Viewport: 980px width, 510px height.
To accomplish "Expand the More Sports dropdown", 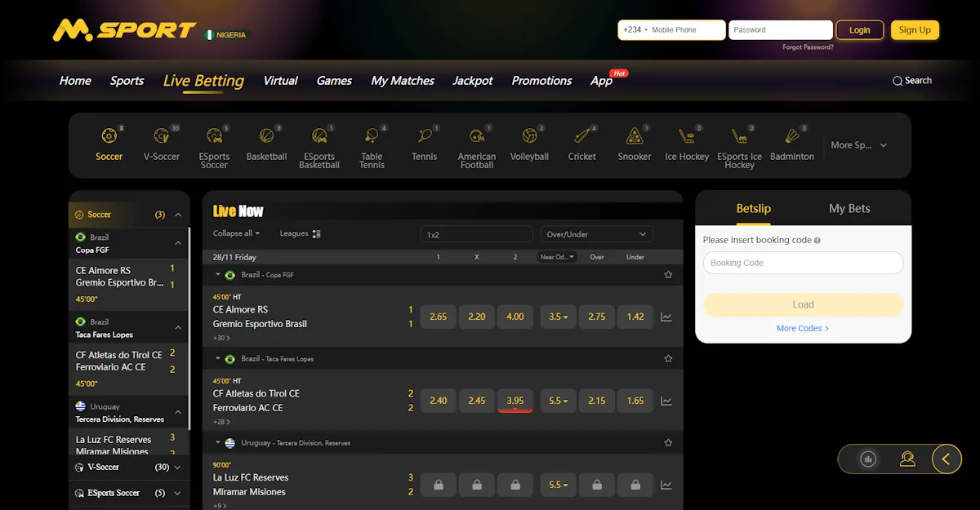I will (x=857, y=144).
